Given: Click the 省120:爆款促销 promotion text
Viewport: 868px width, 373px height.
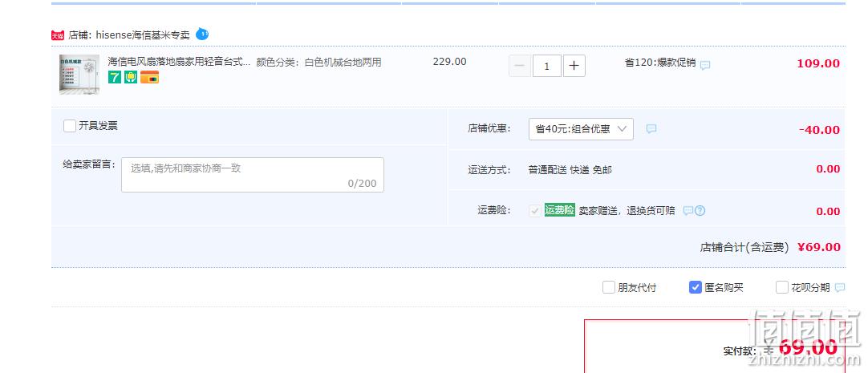Looking at the screenshot, I should (660, 63).
